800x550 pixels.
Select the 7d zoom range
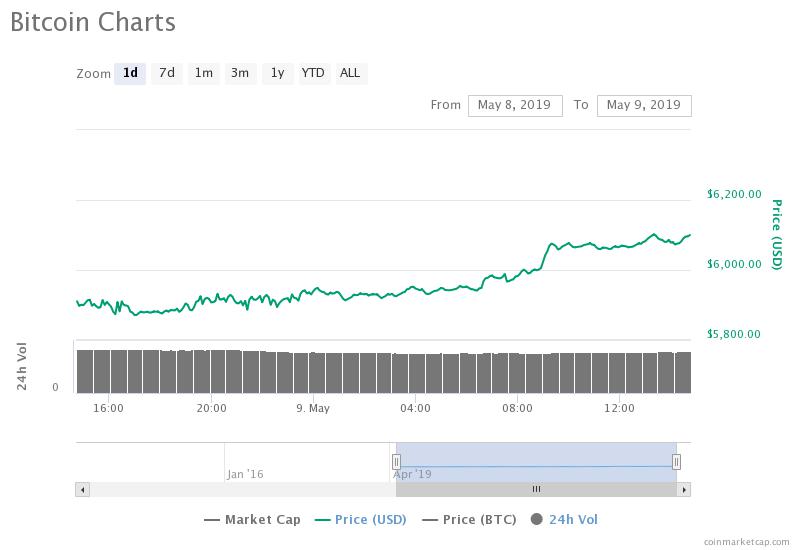(167, 73)
